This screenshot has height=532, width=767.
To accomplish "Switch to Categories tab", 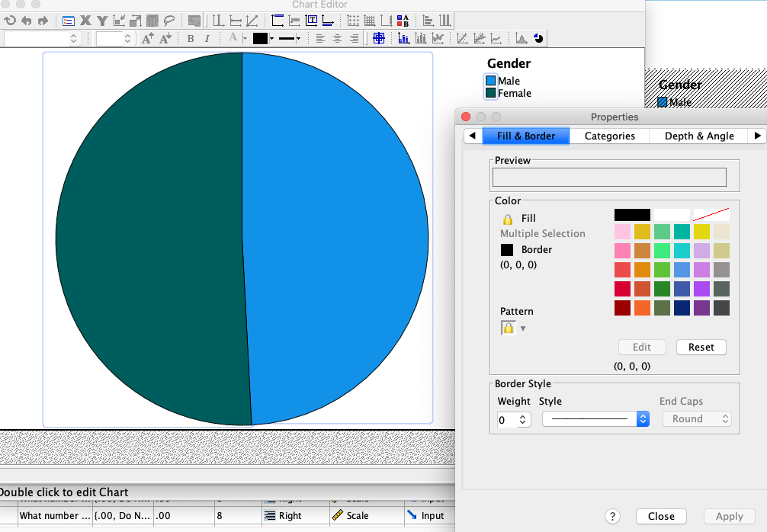I will tap(609, 136).
